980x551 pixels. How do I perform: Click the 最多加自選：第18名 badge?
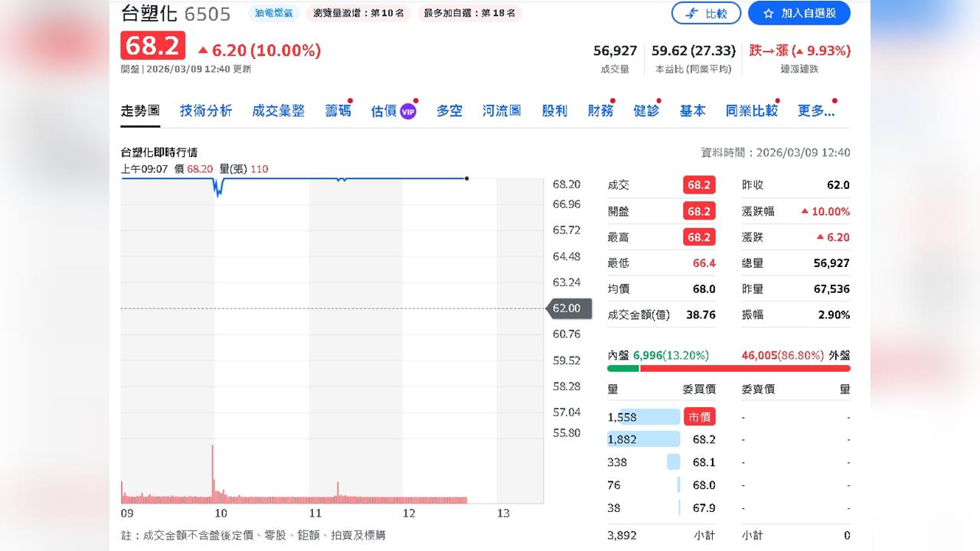coord(469,13)
